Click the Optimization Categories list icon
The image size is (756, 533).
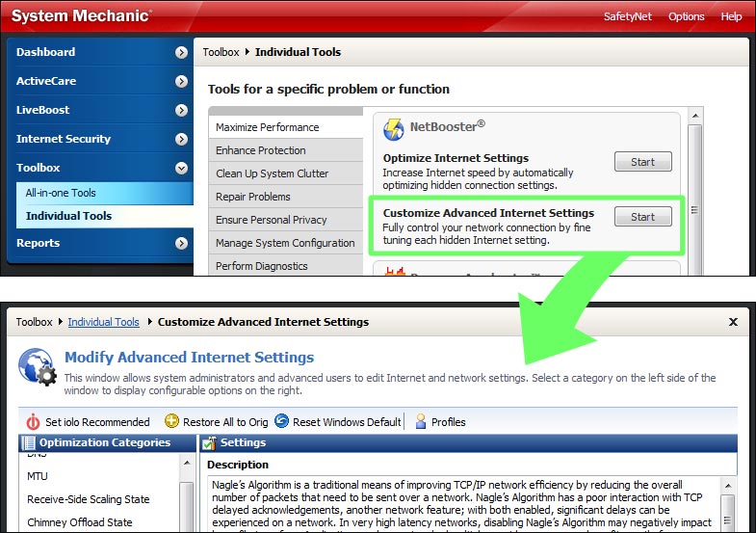[x=29, y=442]
